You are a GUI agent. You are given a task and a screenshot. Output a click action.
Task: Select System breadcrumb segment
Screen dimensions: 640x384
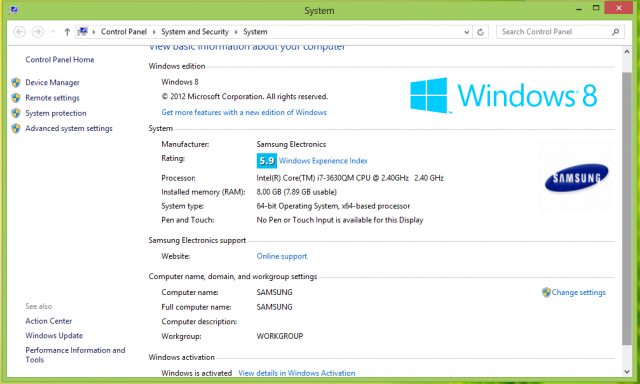coord(255,31)
